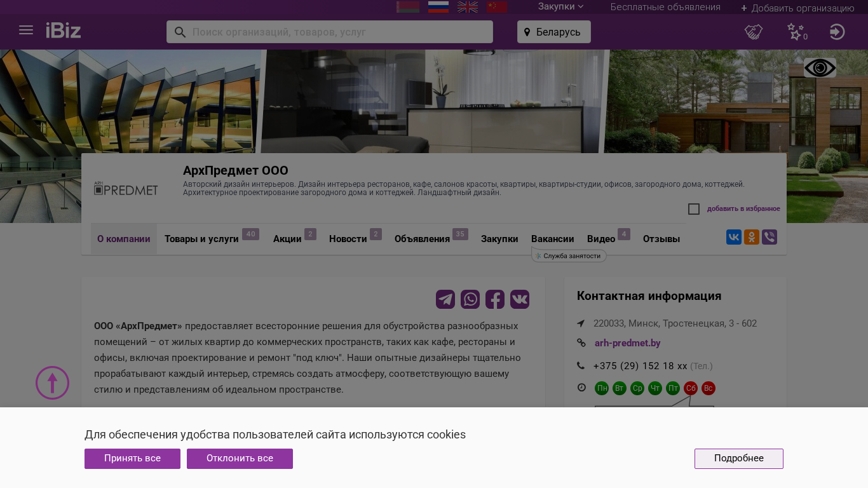
Task: Open the blue VK icon beside Odnoklassniki
Action: pyautogui.click(x=734, y=237)
